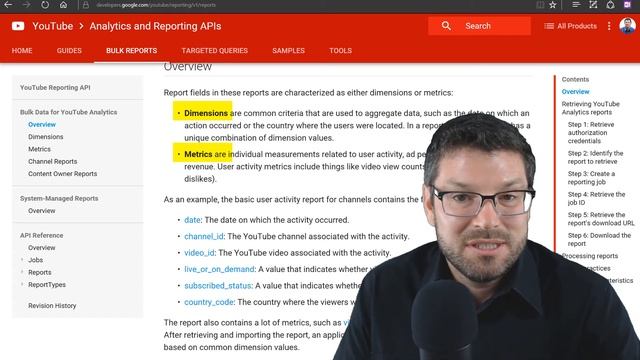Switch to the HOME tab
Viewport: 640px width, 360px height.
tap(22, 51)
